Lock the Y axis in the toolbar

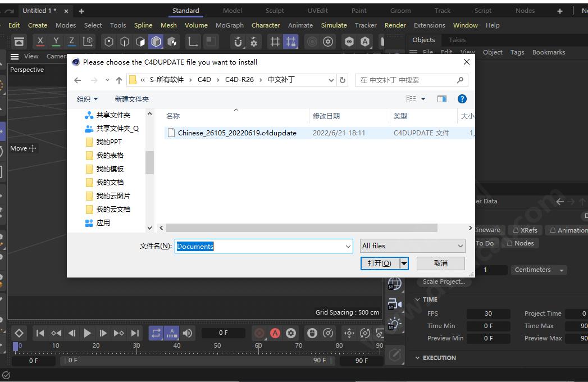56,41
